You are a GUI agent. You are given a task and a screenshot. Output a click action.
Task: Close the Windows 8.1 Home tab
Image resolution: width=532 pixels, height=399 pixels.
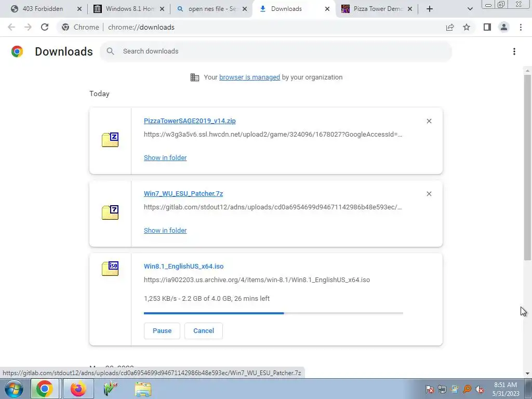coord(162,9)
